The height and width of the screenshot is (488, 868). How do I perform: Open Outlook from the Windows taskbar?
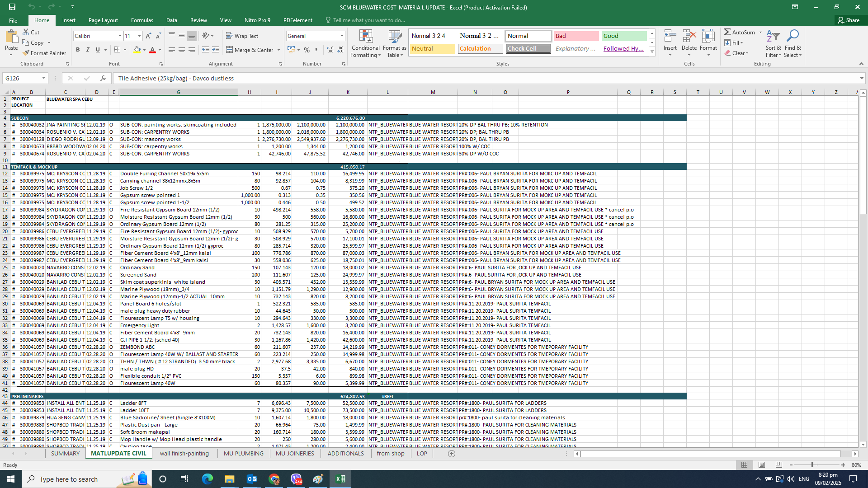pos(252,479)
